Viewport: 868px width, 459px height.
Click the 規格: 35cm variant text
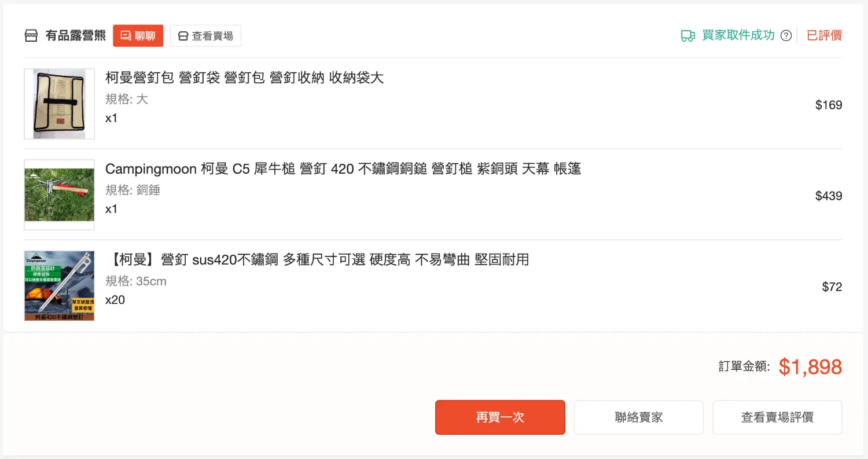136,281
